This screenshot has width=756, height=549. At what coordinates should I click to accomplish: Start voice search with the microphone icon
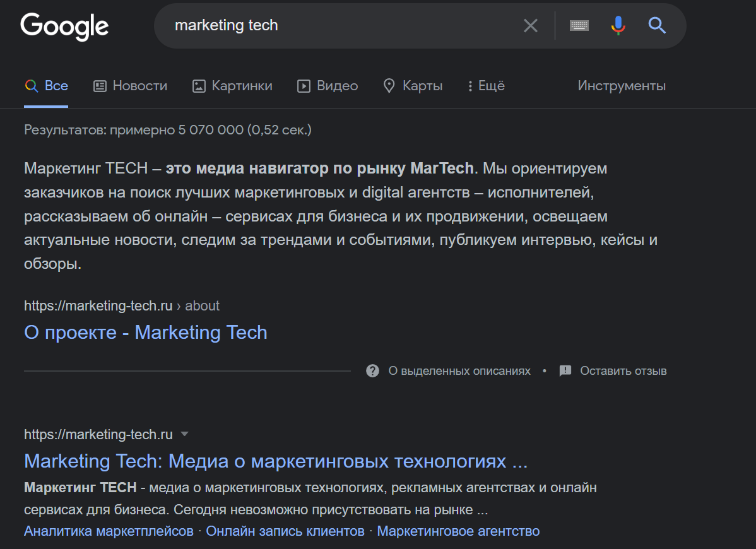tap(618, 25)
